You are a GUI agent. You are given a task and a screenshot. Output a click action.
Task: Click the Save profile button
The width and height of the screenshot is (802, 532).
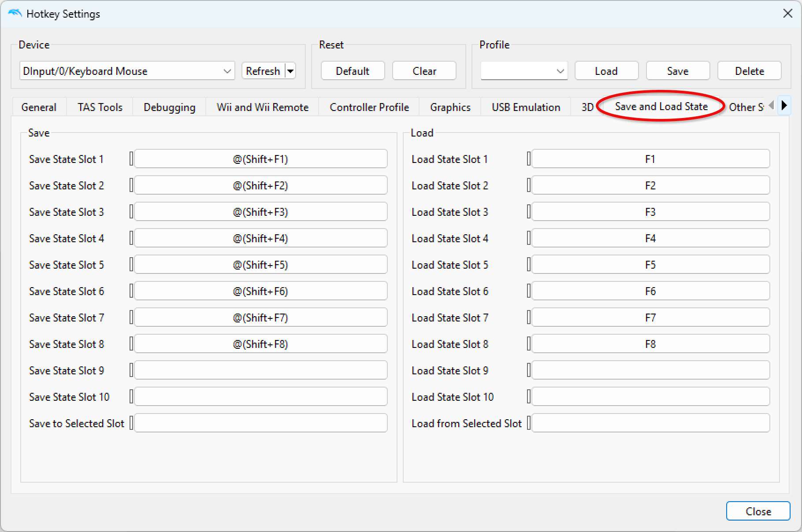[x=678, y=71]
